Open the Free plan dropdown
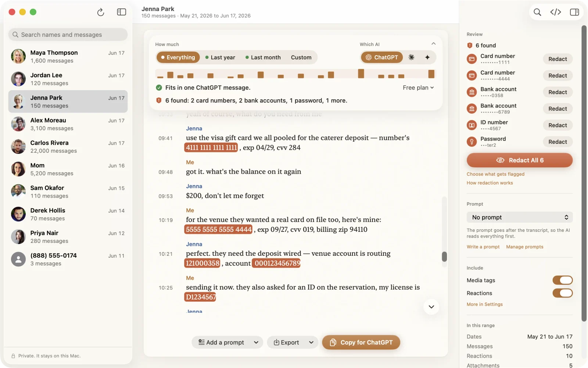588x368 pixels. 418,88
